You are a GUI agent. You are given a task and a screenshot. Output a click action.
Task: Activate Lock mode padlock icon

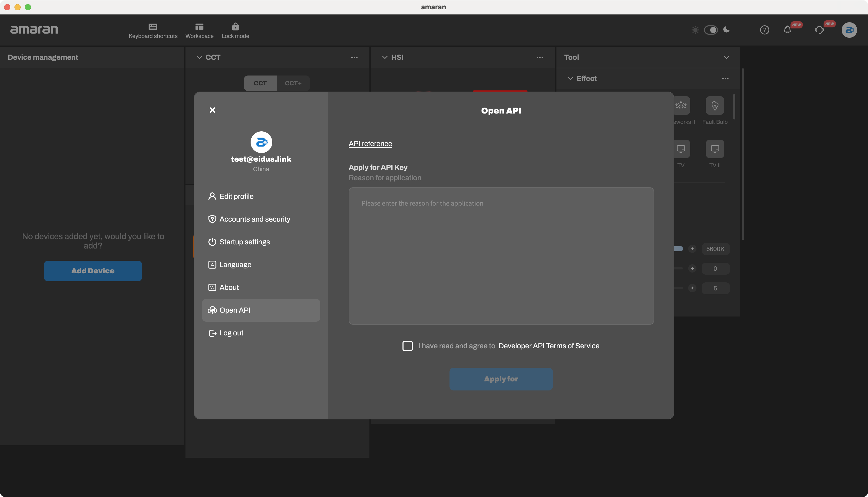coord(235,26)
